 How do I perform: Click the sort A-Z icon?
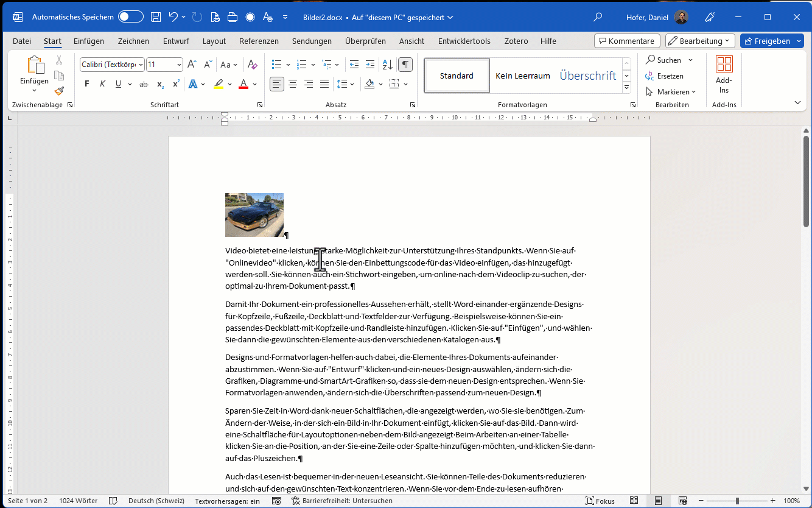click(387, 65)
